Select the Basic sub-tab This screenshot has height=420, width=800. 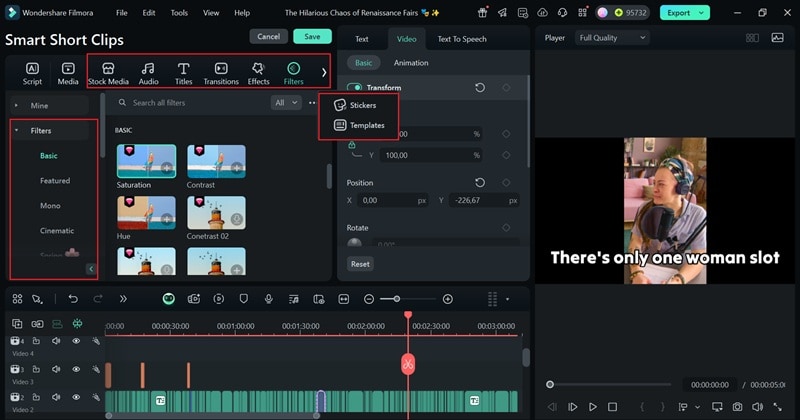pos(363,63)
